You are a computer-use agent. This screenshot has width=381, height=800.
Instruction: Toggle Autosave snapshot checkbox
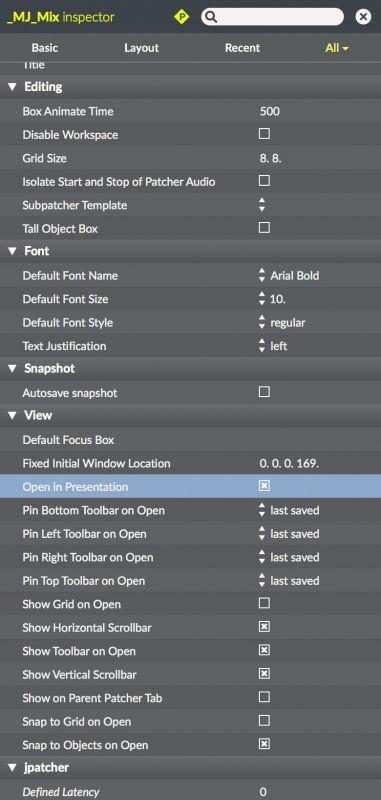coord(264,392)
